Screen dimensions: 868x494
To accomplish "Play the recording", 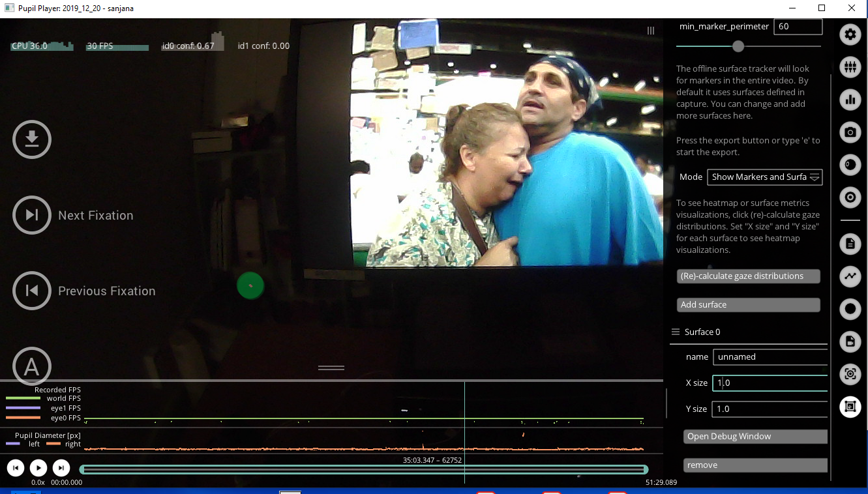I will [38, 467].
